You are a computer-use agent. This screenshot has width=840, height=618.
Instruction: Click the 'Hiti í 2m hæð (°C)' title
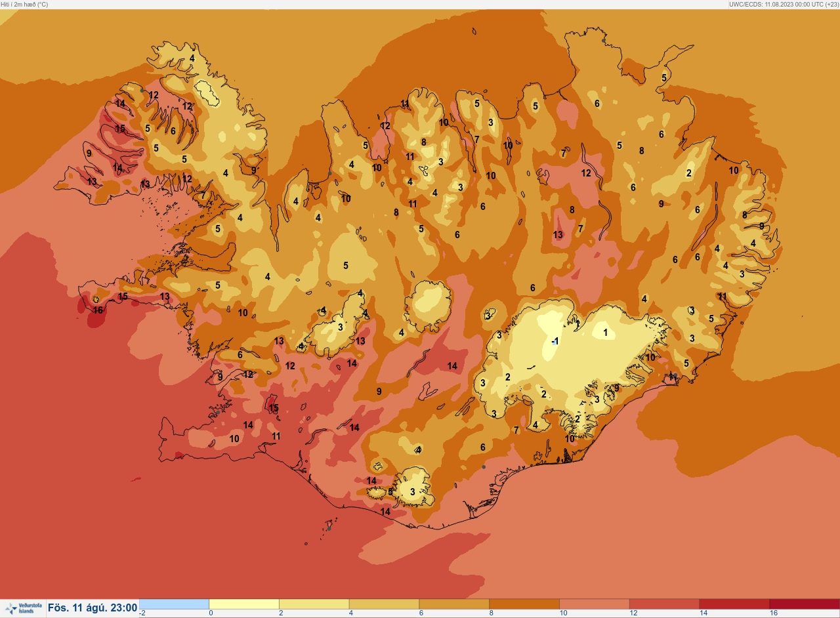pos(24,4)
